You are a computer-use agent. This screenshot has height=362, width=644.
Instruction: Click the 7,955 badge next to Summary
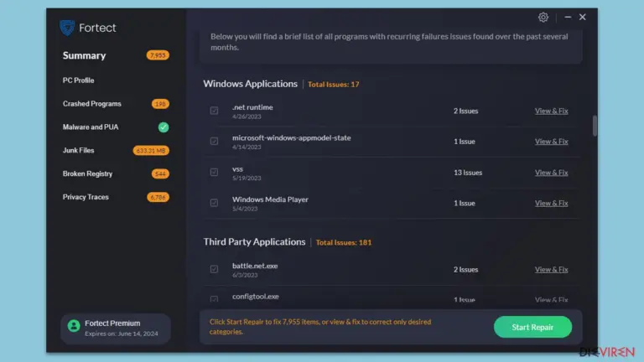[x=158, y=55]
